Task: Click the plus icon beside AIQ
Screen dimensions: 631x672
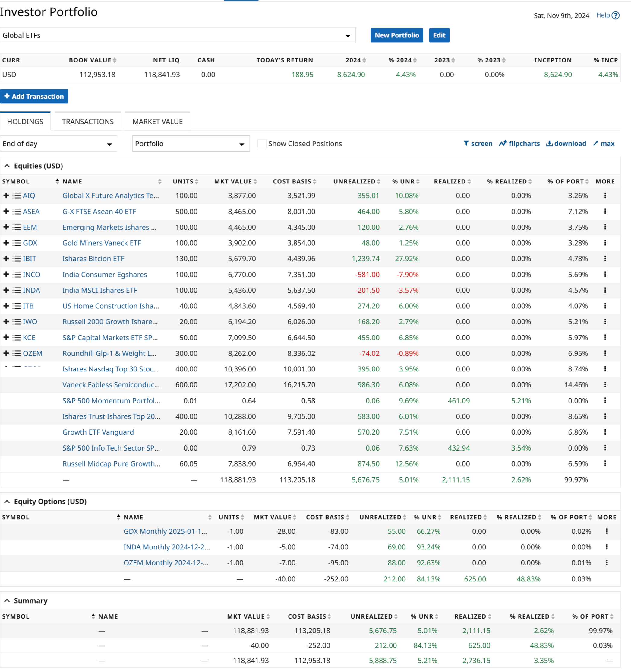Action: [x=6, y=196]
